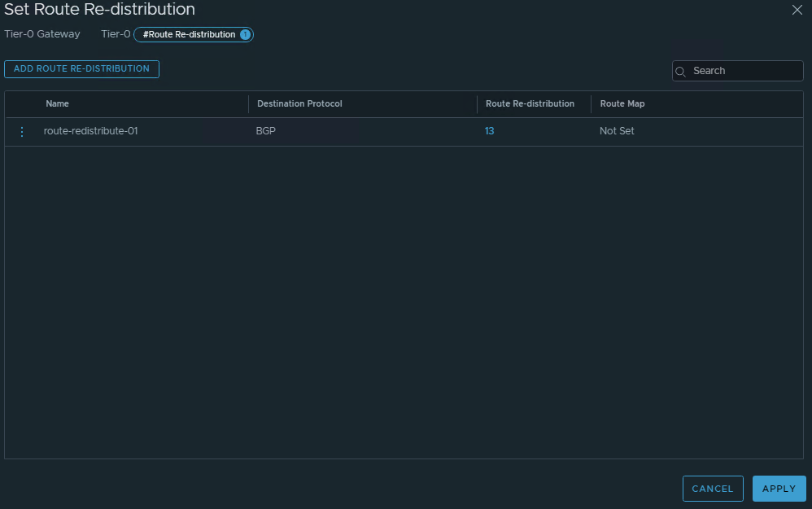
Task: Click the Not Set route map cell
Action: (x=617, y=131)
